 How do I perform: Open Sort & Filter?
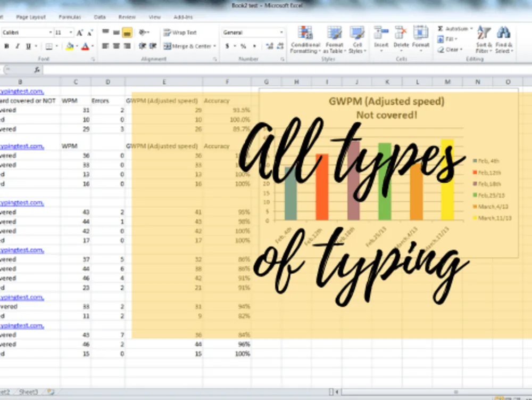(x=484, y=40)
